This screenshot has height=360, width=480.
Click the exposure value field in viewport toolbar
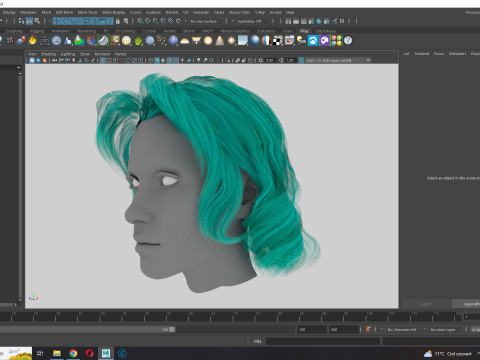pos(270,60)
